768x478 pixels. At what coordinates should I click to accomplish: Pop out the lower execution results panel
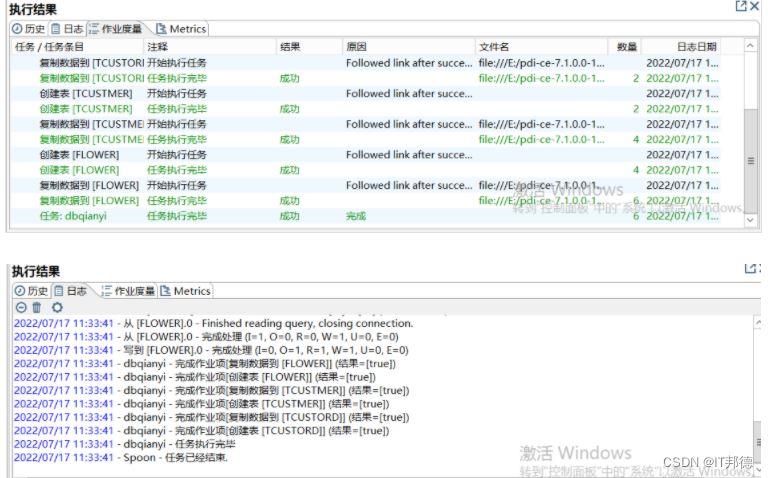pos(750,270)
